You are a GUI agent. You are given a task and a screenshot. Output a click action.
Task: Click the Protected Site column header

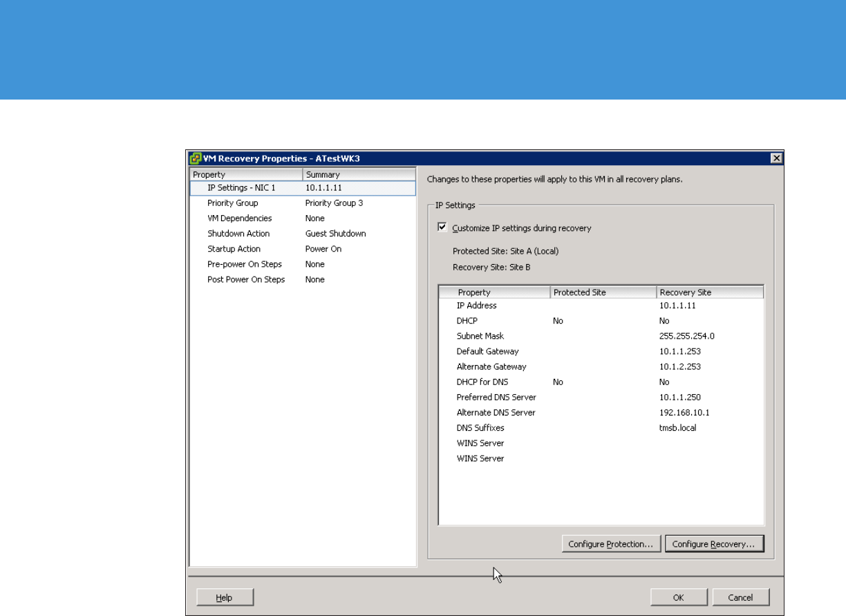coord(603,292)
